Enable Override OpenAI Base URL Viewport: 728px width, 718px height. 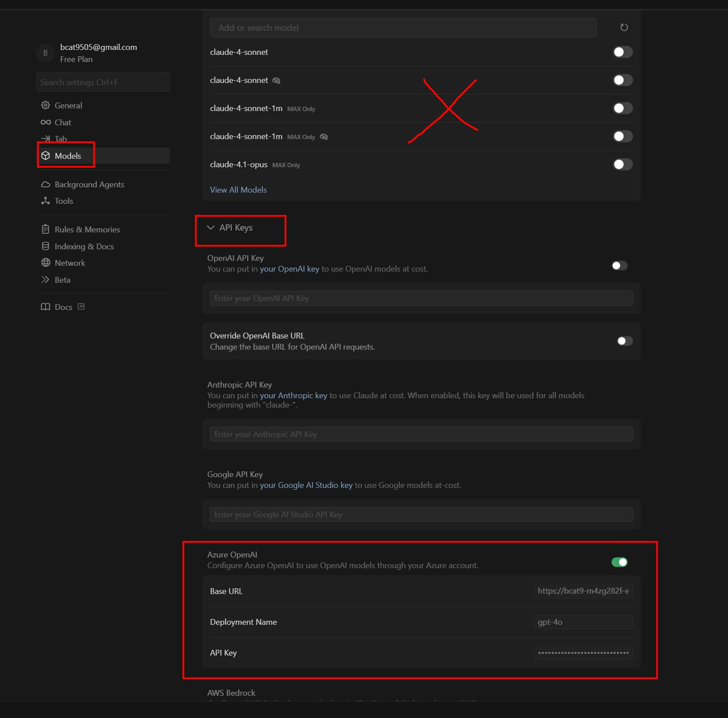(x=625, y=341)
